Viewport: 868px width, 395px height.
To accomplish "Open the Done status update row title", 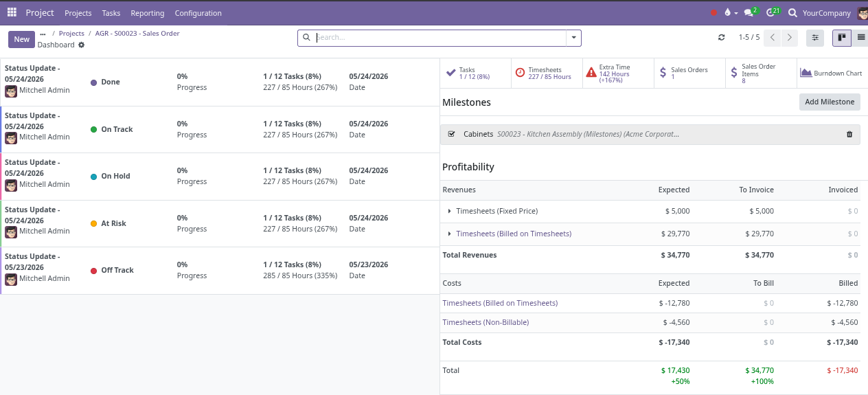I will (x=32, y=74).
